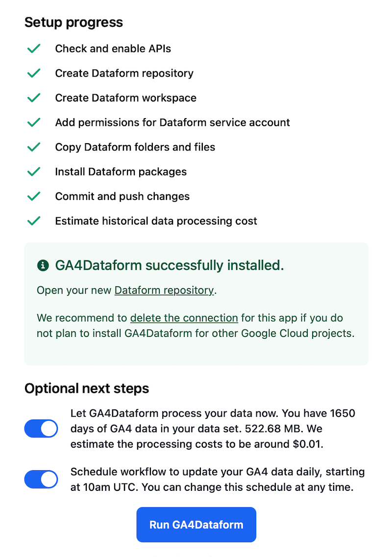Click the info icon in the success banner
The height and width of the screenshot is (557, 392).
pos(43,265)
